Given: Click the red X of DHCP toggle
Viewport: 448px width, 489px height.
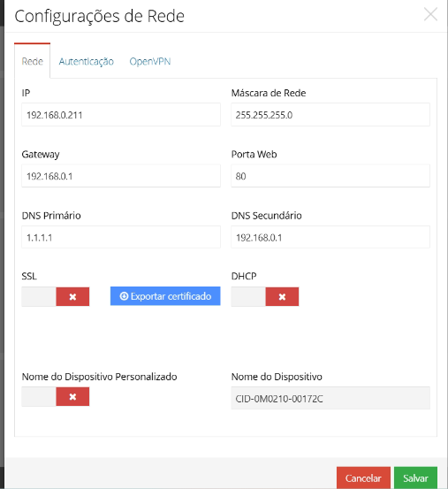Looking at the screenshot, I should [282, 296].
